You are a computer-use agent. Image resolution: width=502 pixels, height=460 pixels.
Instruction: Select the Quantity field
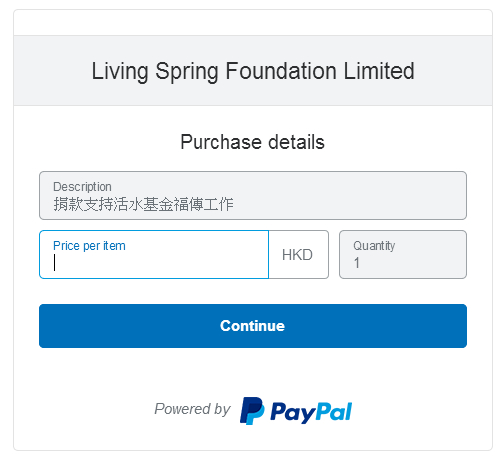(x=403, y=254)
